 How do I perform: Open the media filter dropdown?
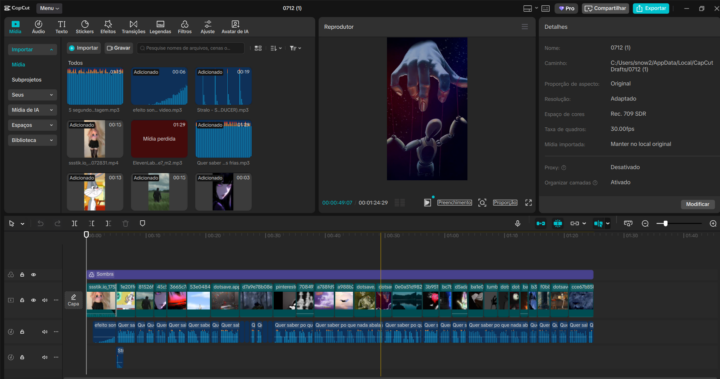pos(295,48)
